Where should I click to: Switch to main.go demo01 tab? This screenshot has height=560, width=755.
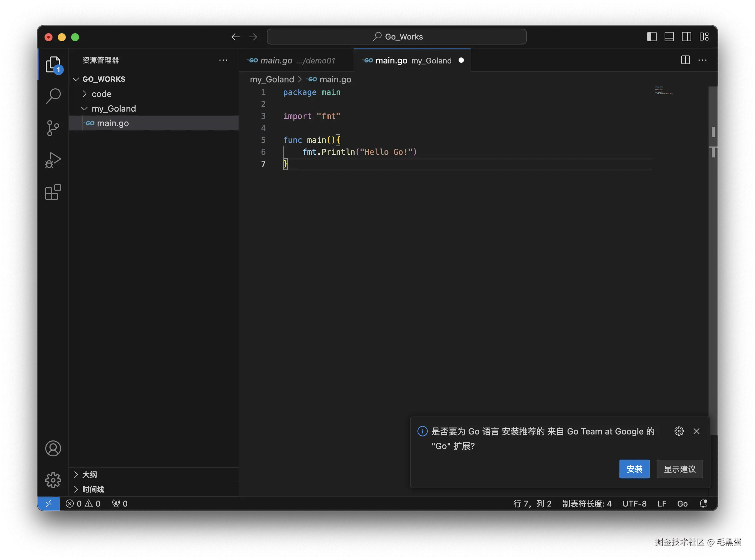pyautogui.click(x=292, y=60)
